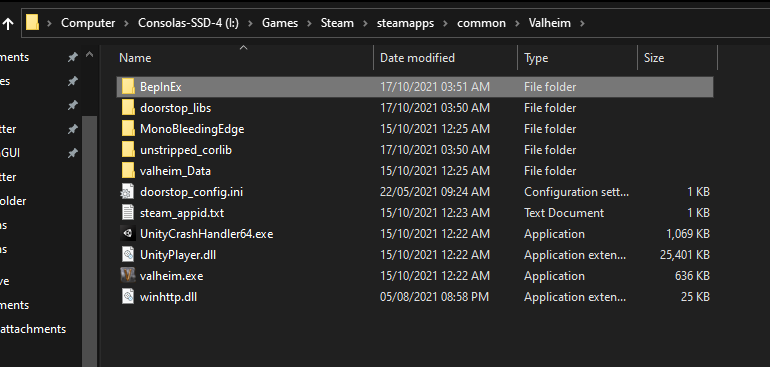Navigate to steamapps breadcrumb
Screen dimensions: 770x367
point(405,23)
